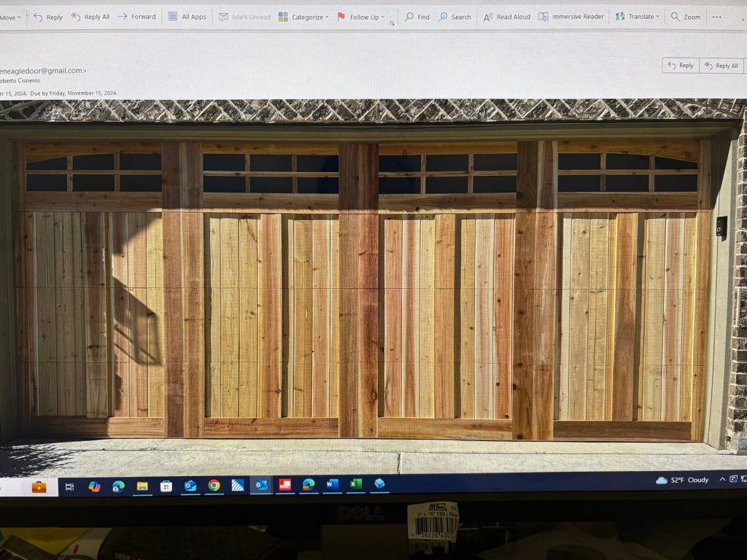Click Reply All in the top ribbon
This screenshot has height=560, width=747.
coord(90,17)
